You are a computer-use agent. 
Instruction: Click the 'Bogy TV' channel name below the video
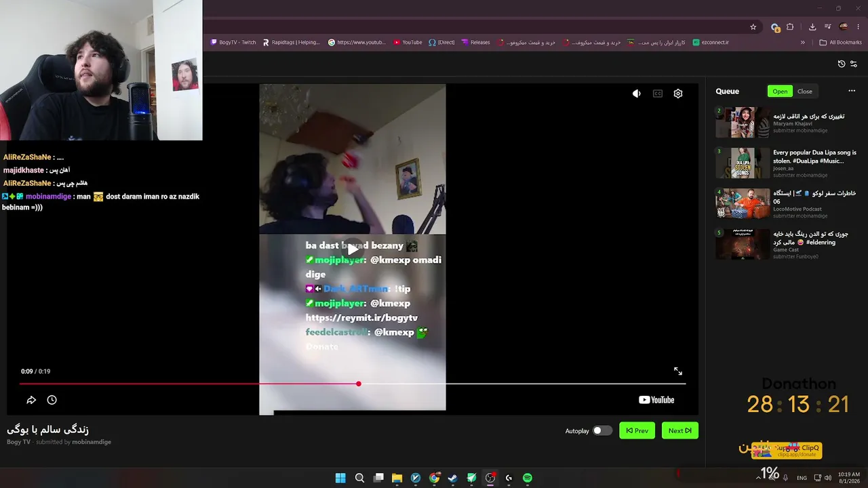click(18, 442)
